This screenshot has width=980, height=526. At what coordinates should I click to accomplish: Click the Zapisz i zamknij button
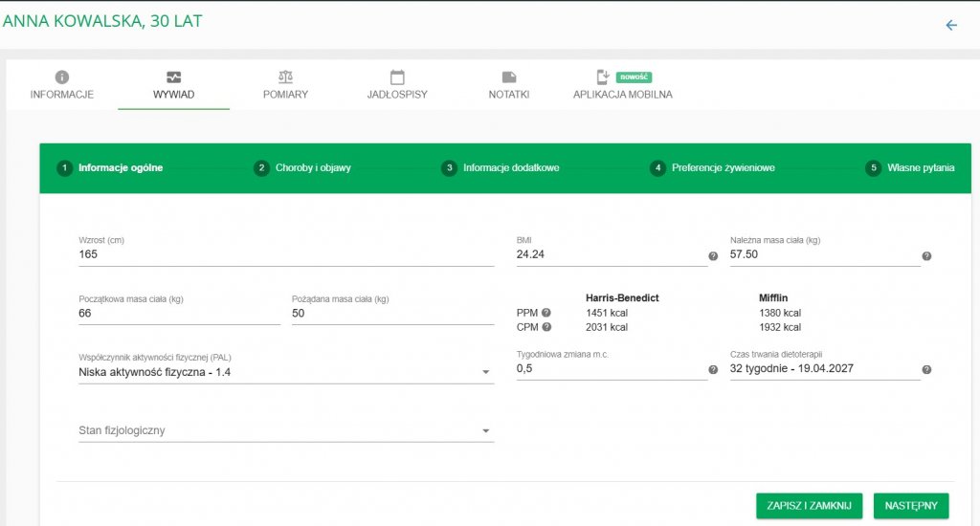pyautogui.click(x=809, y=506)
